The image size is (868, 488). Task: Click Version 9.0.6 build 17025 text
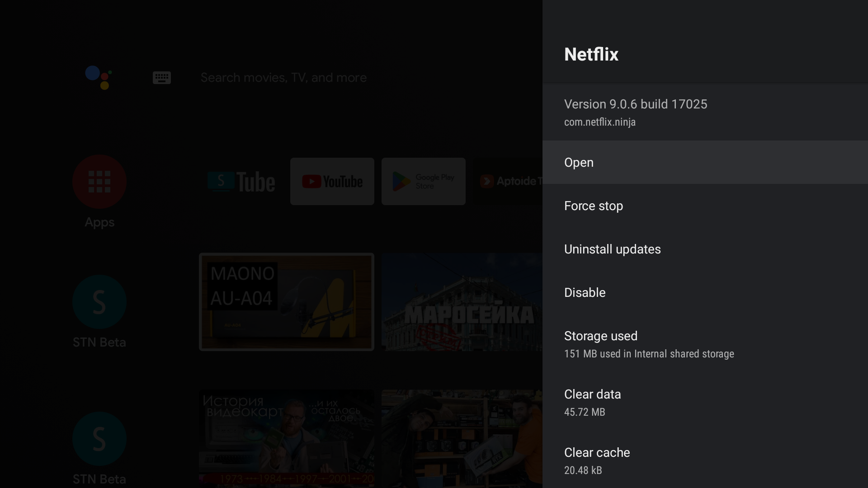(636, 104)
